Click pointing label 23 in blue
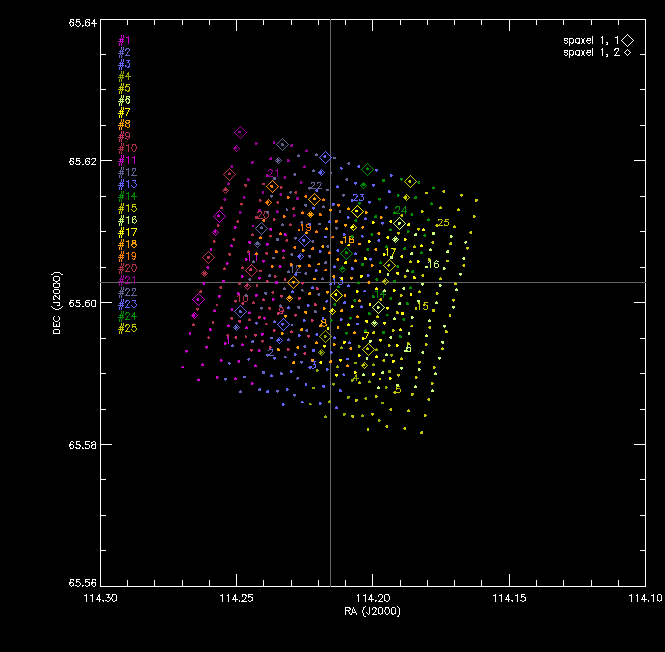 [358, 198]
